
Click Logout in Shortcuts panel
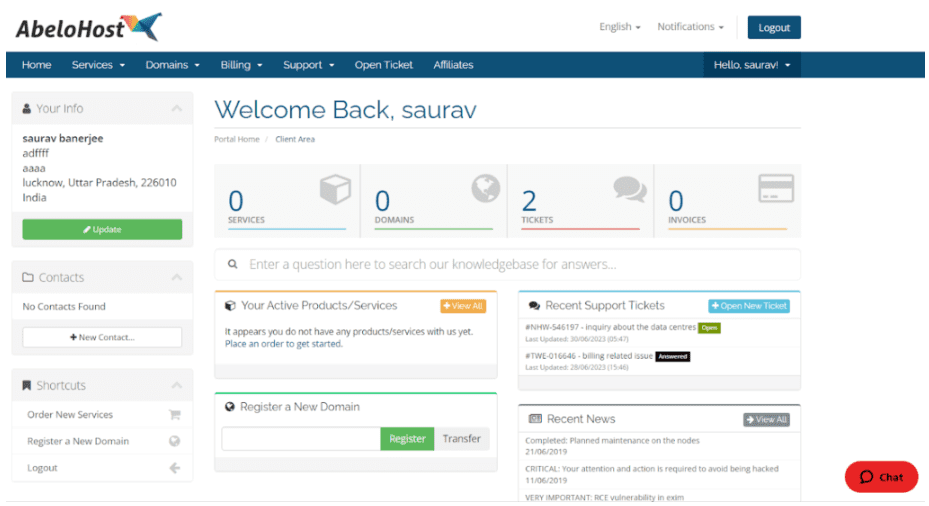[x=42, y=468]
